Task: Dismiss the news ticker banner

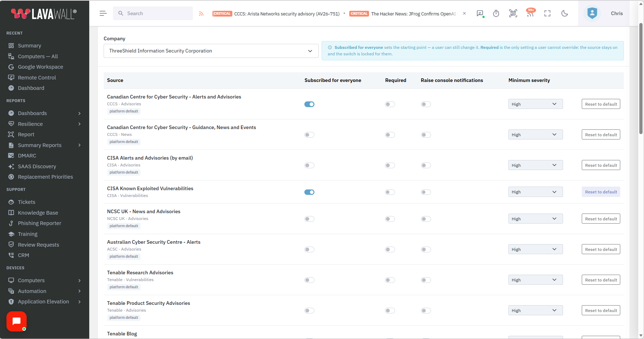Action: pyautogui.click(x=464, y=13)
